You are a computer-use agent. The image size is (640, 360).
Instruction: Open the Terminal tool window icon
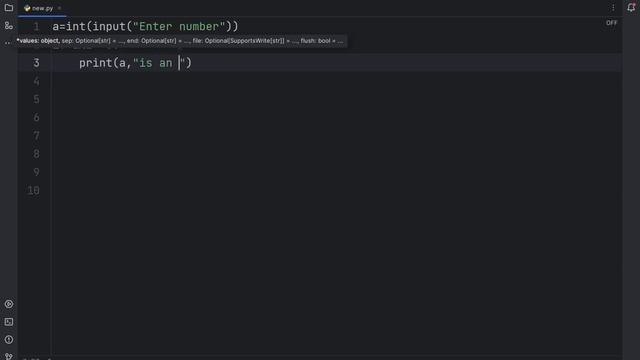click(9, 322)
